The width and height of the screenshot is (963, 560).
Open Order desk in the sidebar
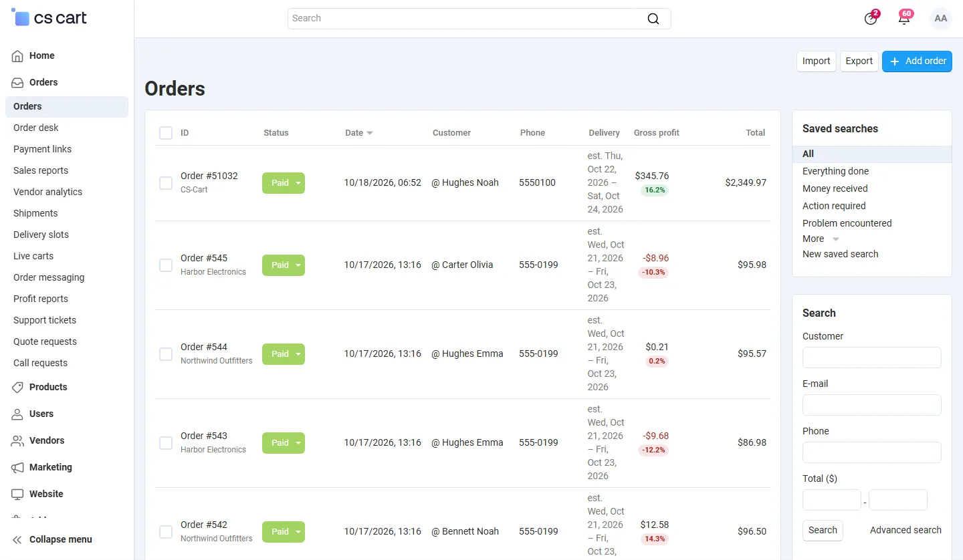coord(36,128)
